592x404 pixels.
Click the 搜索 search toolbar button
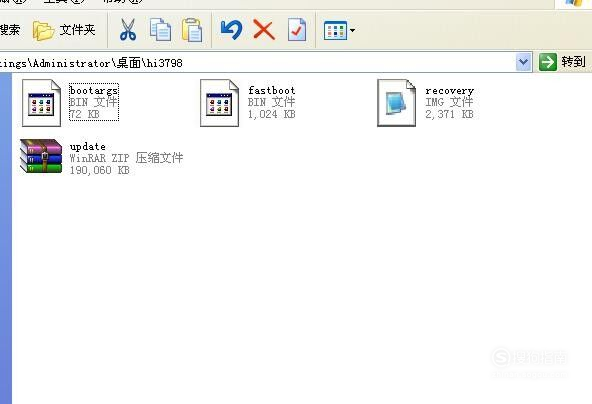click(10, 30)
